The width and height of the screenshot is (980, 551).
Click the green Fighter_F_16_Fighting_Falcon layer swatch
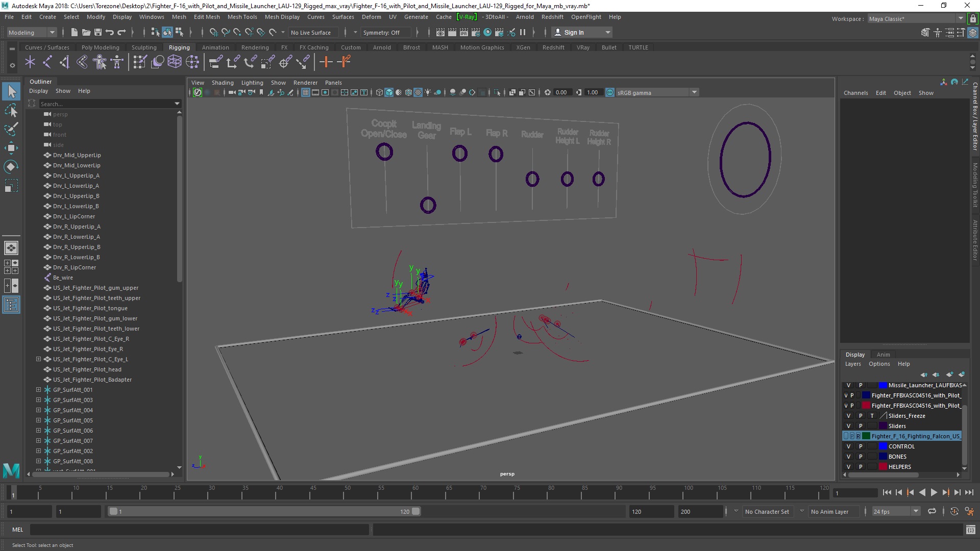coord(866,436)
